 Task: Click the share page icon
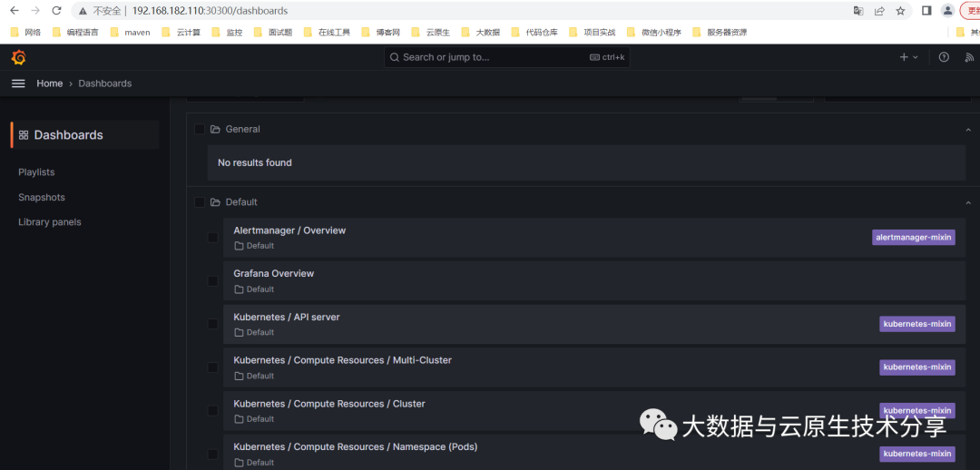[x=879, y=11]
